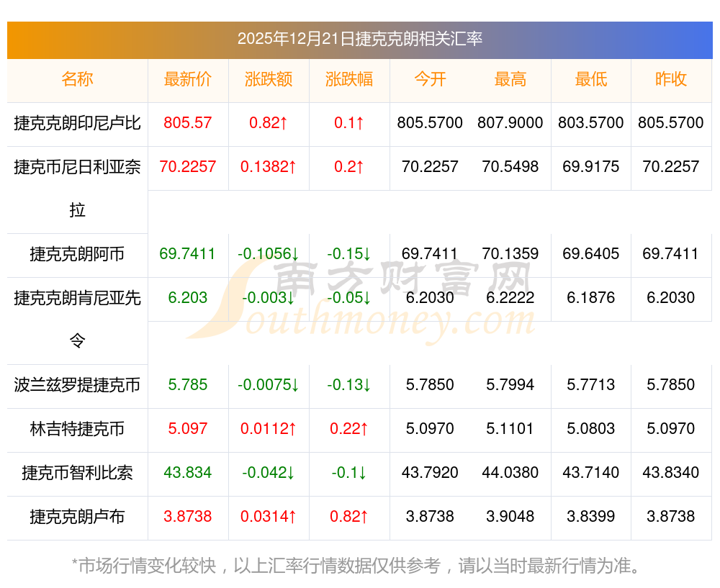Click the low value 5.7713

[x=591, y=384]
